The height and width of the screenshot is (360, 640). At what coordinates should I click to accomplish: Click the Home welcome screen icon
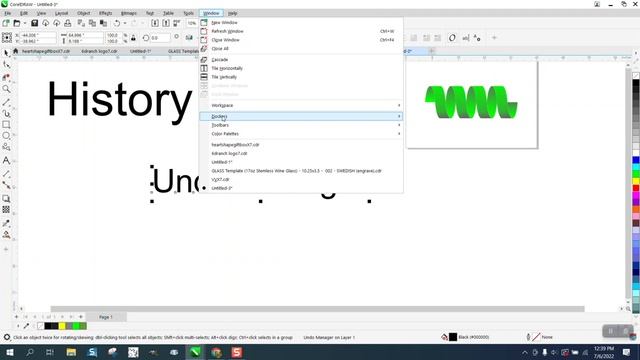(16, 51)
